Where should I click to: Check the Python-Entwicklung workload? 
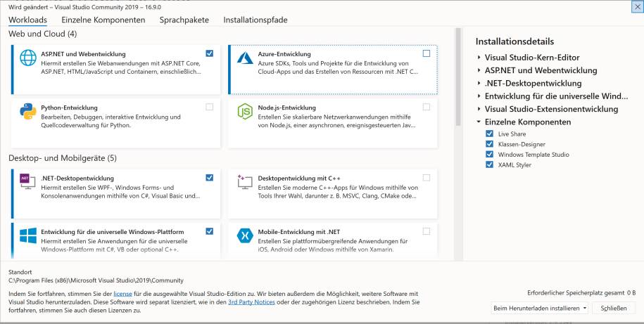click(210, 107)
